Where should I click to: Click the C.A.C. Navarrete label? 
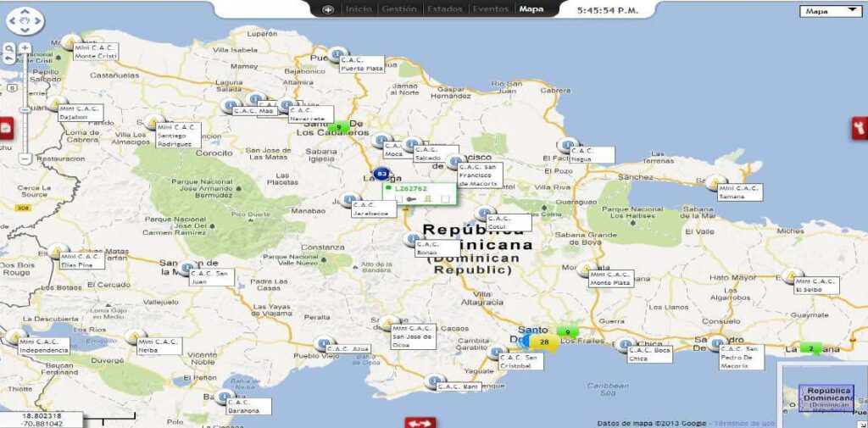tap(310, 114)
